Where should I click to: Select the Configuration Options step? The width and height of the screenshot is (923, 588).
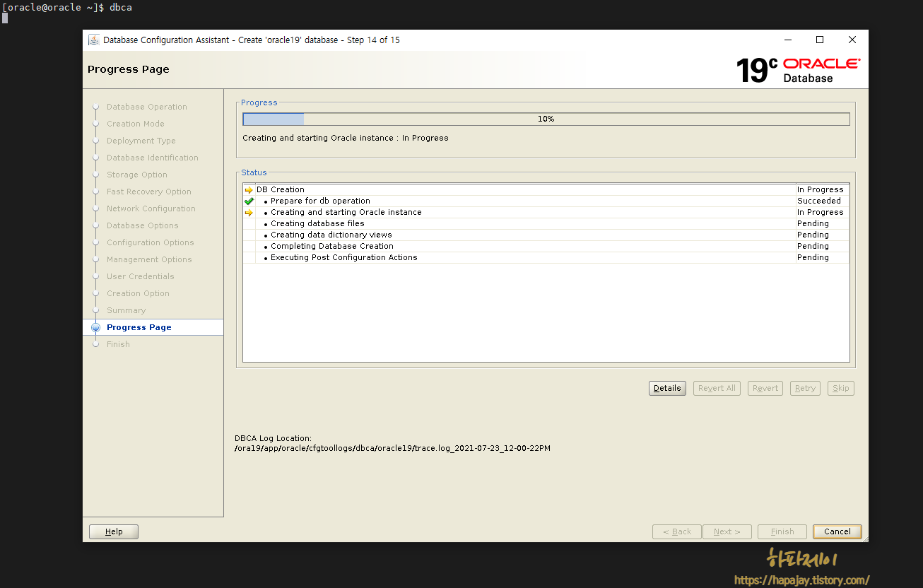(x=151, y=242)
